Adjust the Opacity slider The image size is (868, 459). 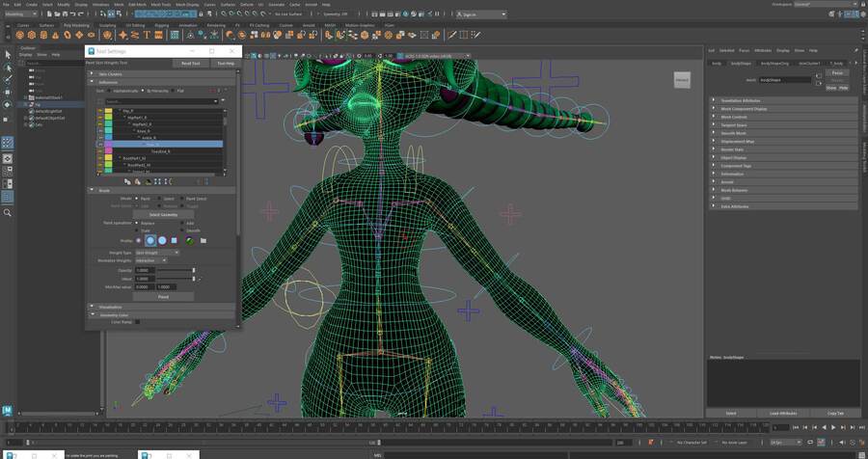176,270
